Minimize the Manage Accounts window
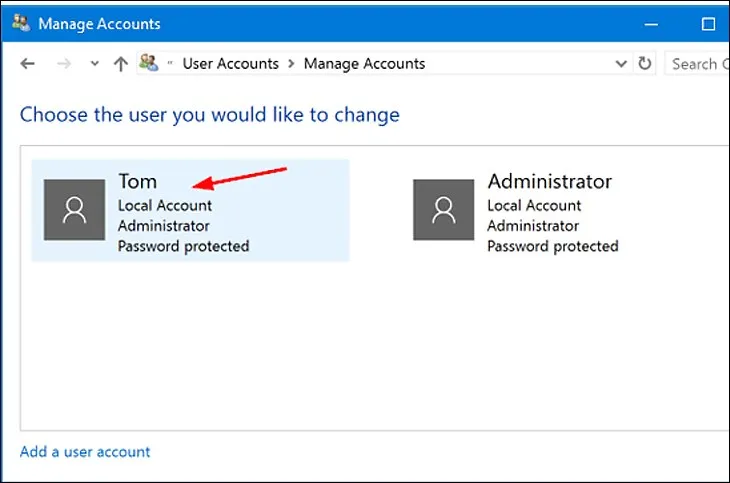The width and height of the screenshot is (730, 483). (655, 24)
